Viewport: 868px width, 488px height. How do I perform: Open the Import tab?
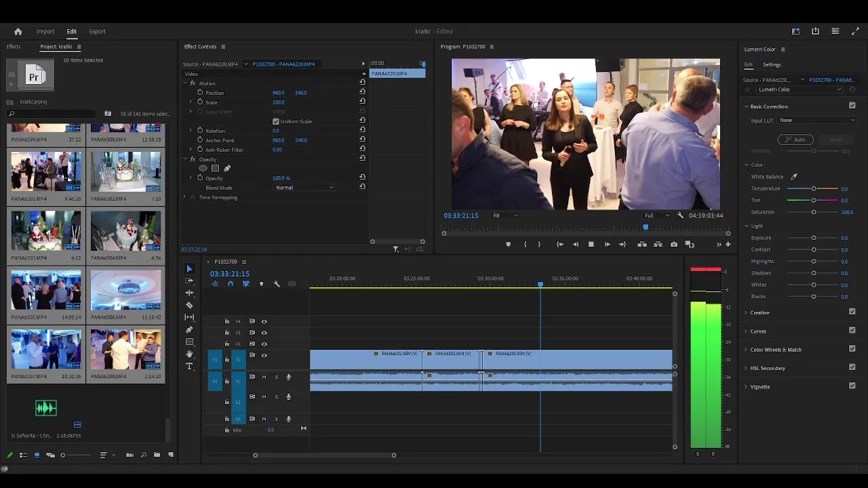[x=45, y=31]
